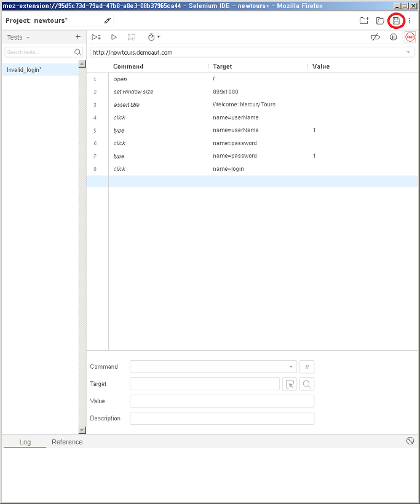420x504 pixels.
Task: Open the Command combo box dropdown
Action: point(291,367)
